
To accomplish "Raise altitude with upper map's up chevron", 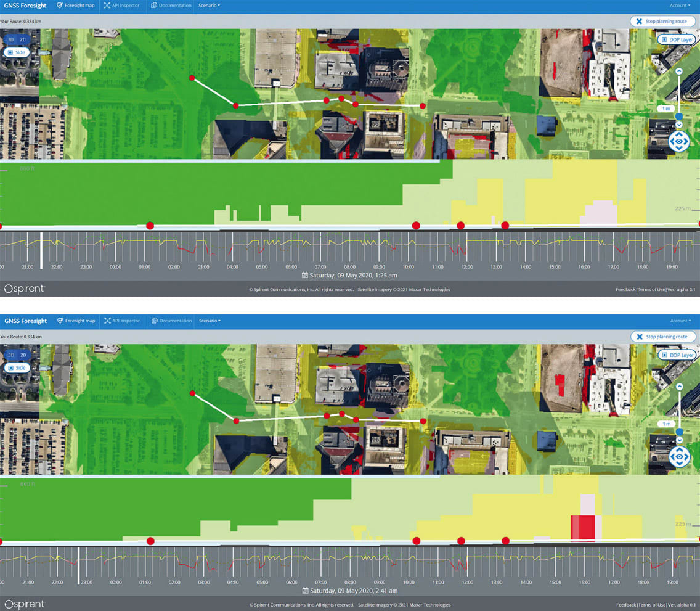I will (679, 72).
